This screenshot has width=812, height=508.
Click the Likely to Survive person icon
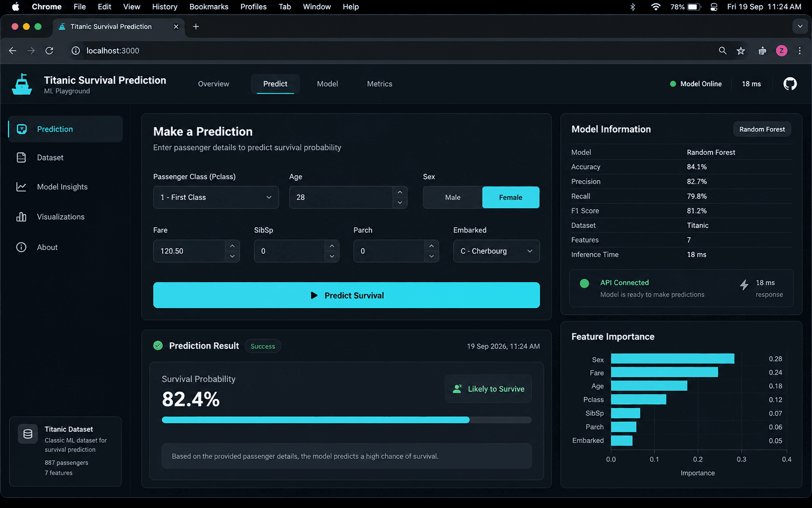[457, 389]
